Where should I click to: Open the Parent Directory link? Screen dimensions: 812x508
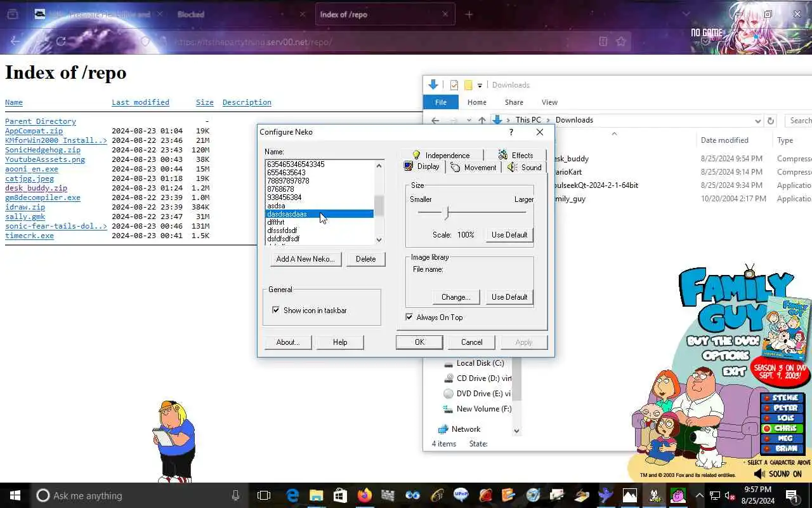tap(41, 121)
